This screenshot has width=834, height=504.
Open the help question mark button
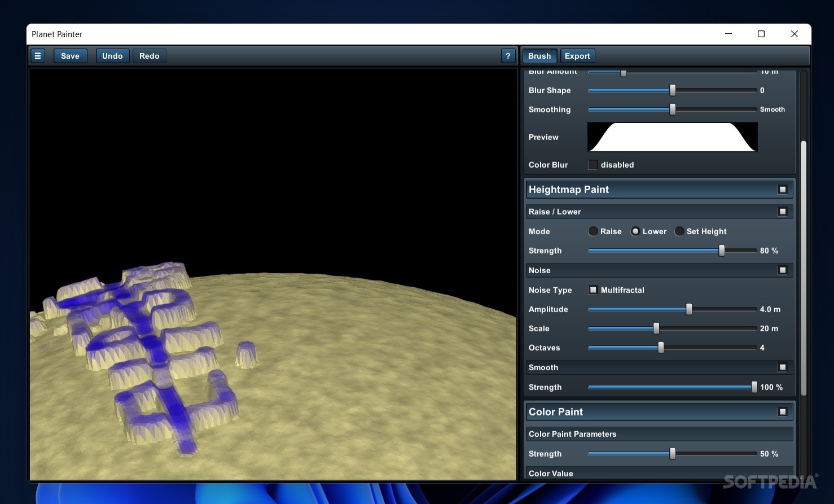click(x=508, y=56)
